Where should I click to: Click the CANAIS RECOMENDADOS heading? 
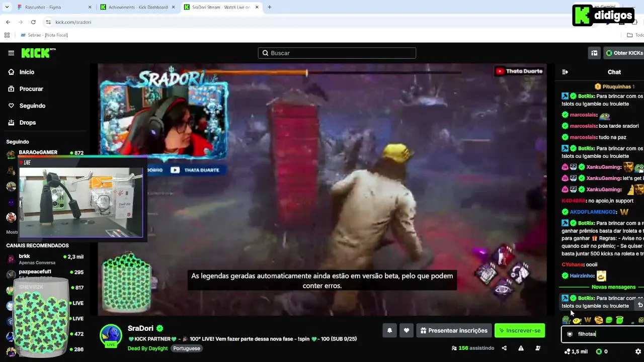point(37,245)
